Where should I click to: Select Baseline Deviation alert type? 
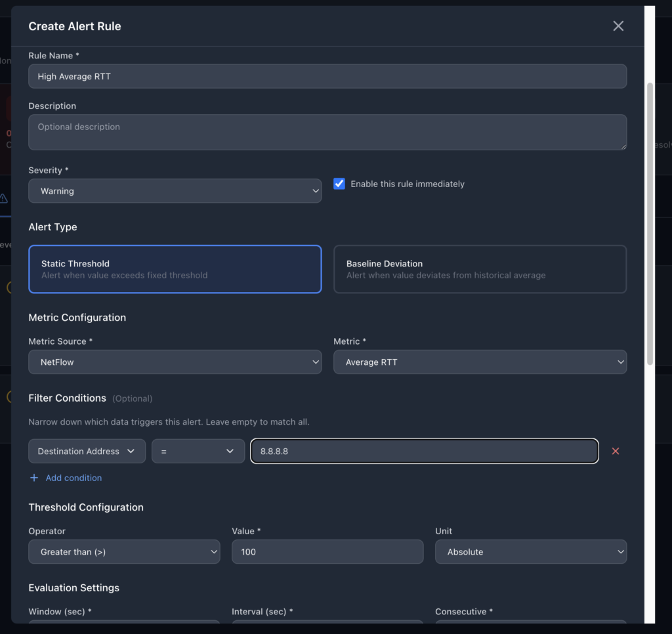(480, 269)
